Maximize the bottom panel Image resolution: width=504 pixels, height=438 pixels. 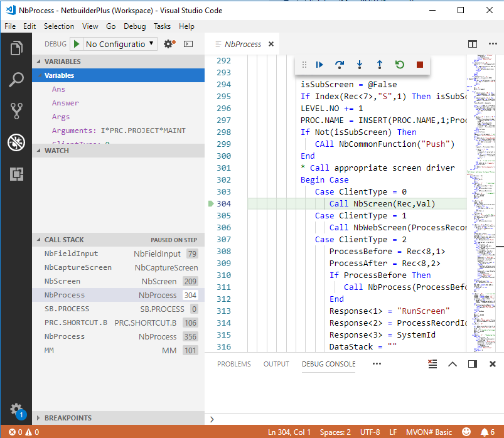pos(453,364)
